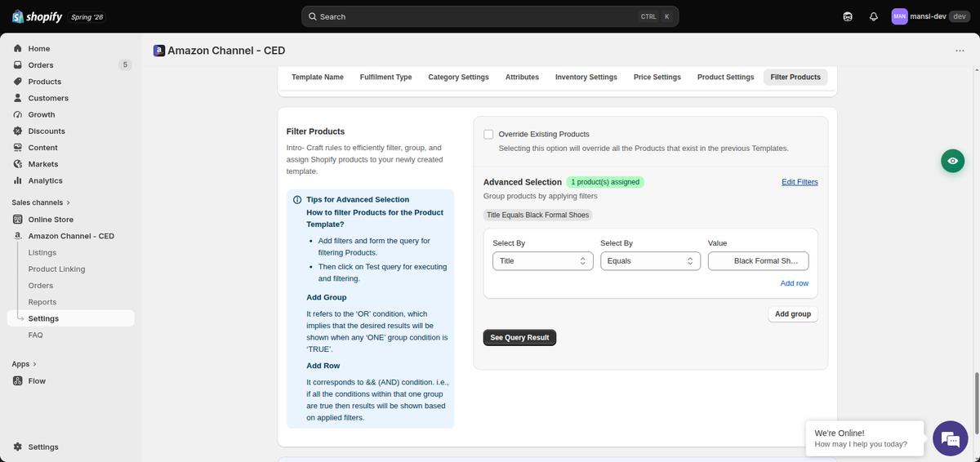Open the live chat bubble icon

point(950,439)
